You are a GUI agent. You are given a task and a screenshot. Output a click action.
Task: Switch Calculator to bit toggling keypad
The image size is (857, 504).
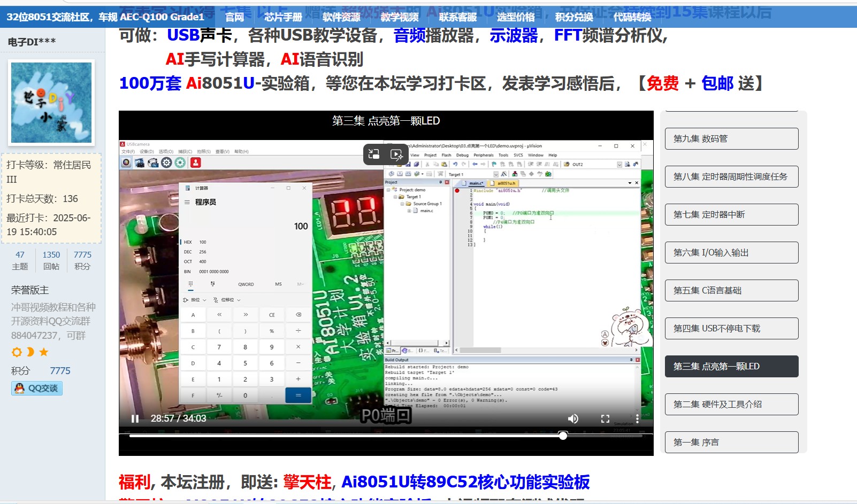click(213, 284)
